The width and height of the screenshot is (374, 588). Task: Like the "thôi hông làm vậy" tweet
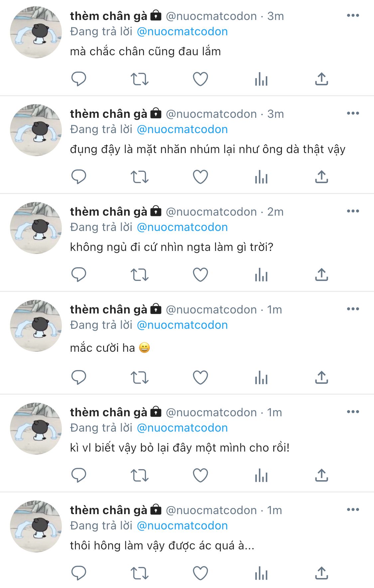tap(200, 573)
